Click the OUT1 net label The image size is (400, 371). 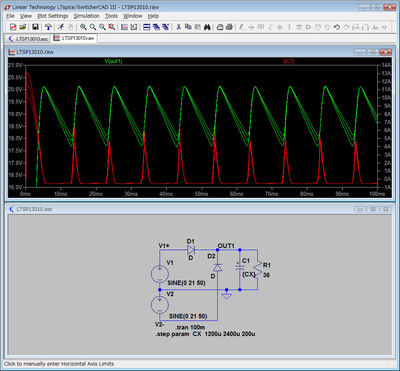[x=226, y=246]
